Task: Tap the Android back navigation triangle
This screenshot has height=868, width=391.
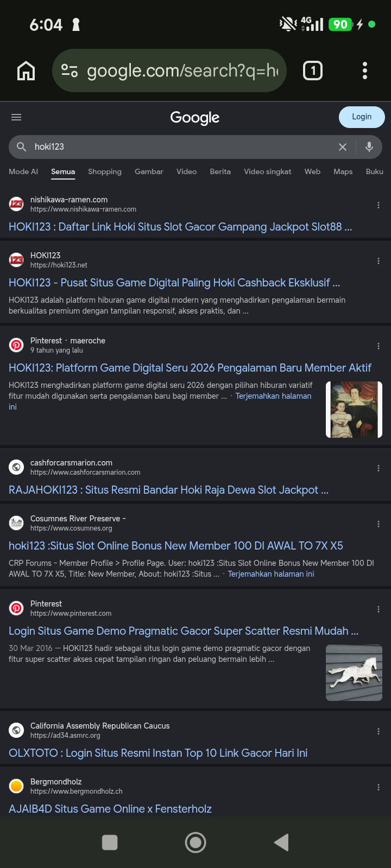Action: 281,843
